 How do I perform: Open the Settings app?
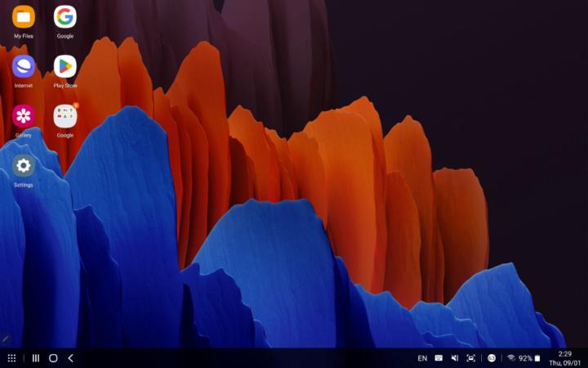pos(24,166)
